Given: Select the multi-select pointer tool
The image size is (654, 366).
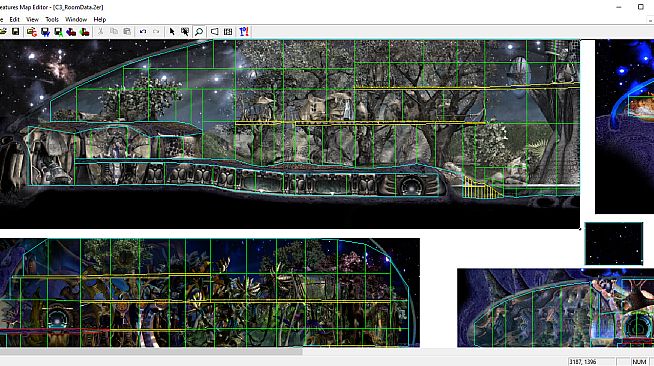Looking at the screenshot, I should [185, 32].
